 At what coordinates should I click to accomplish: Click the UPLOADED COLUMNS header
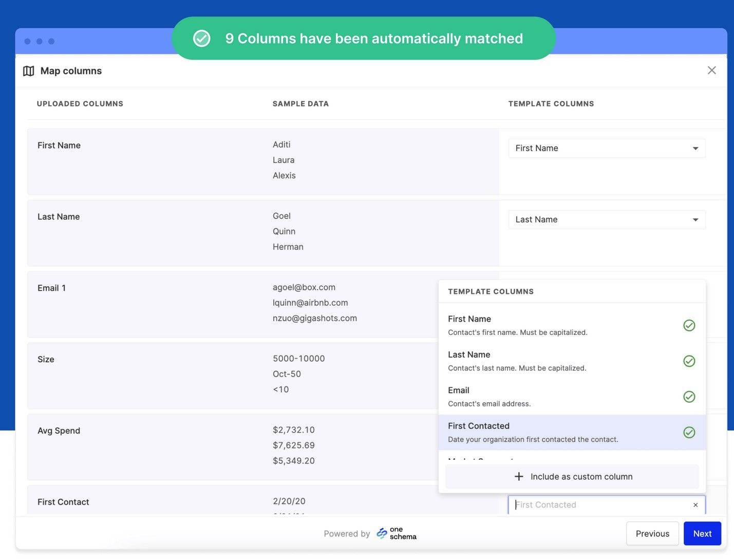tap(80, 104)
